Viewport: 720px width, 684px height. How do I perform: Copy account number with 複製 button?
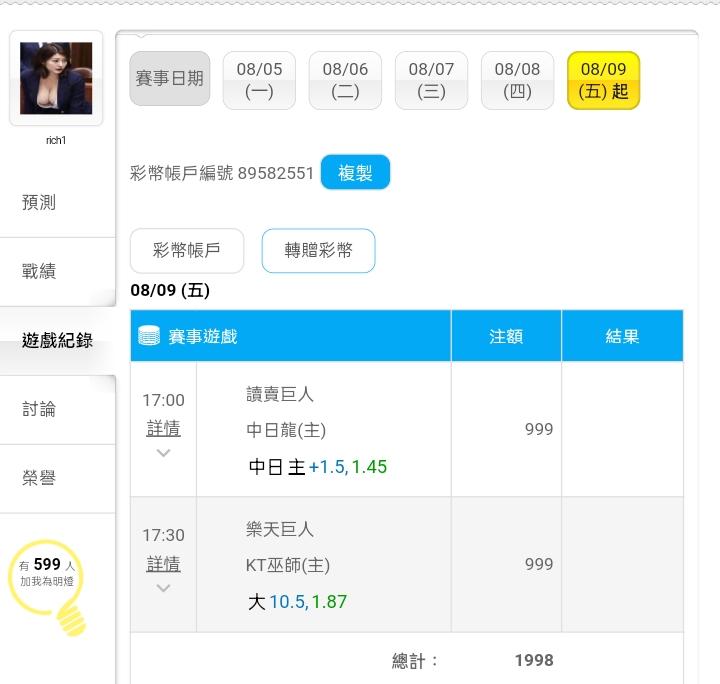(355, 172)
